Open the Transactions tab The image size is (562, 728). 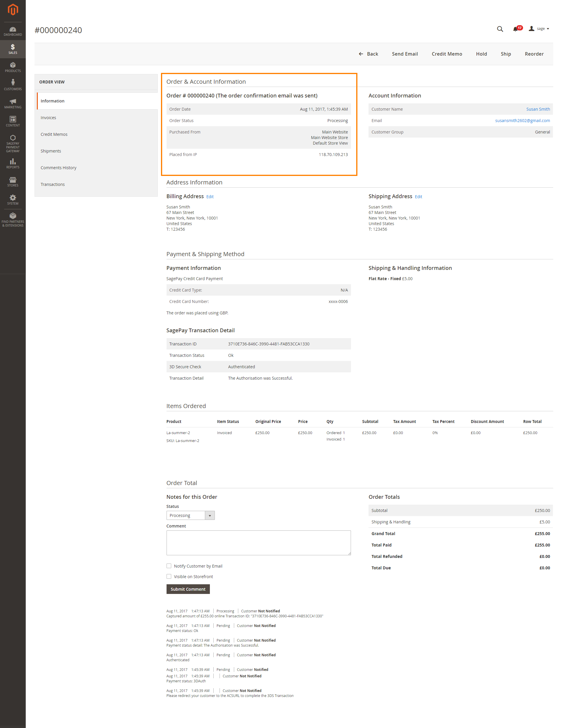pyautogui.click(x=52, y=184)
